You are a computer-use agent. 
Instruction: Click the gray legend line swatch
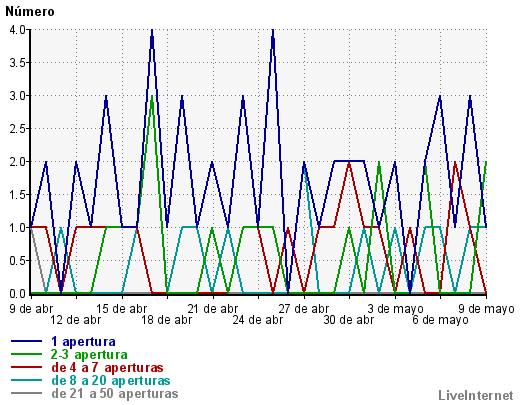pos(26,393)
